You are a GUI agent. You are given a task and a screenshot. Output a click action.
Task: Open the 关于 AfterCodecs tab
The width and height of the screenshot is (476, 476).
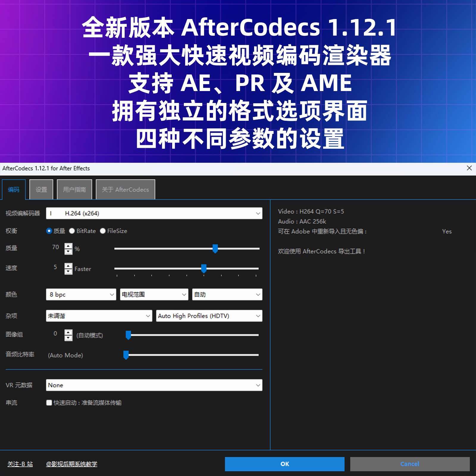click(125, 190)
